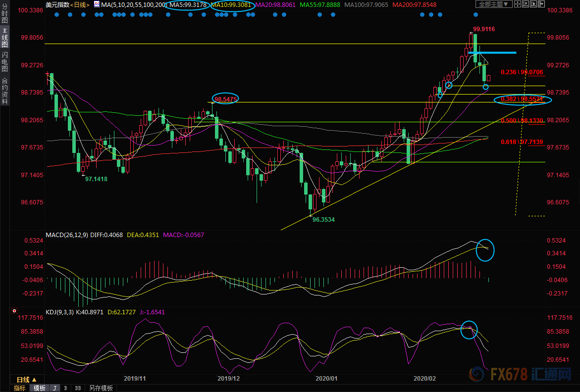Click the MACD:-0.0567 value
The width and height of the screenshot is (580, 392).
183,235
